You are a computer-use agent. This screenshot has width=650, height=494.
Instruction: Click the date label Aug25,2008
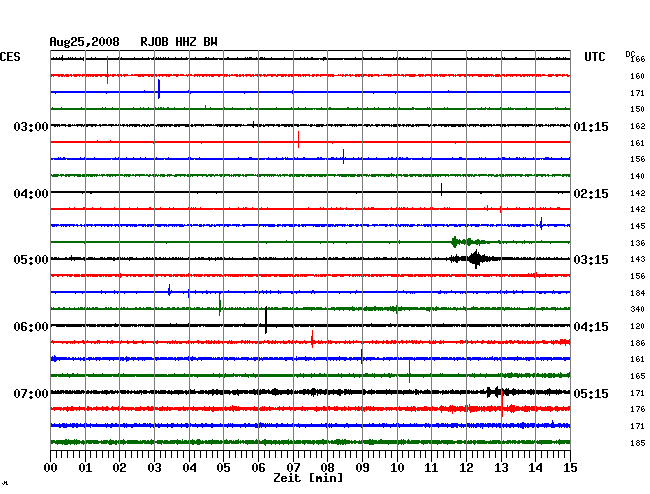(84, 42)
